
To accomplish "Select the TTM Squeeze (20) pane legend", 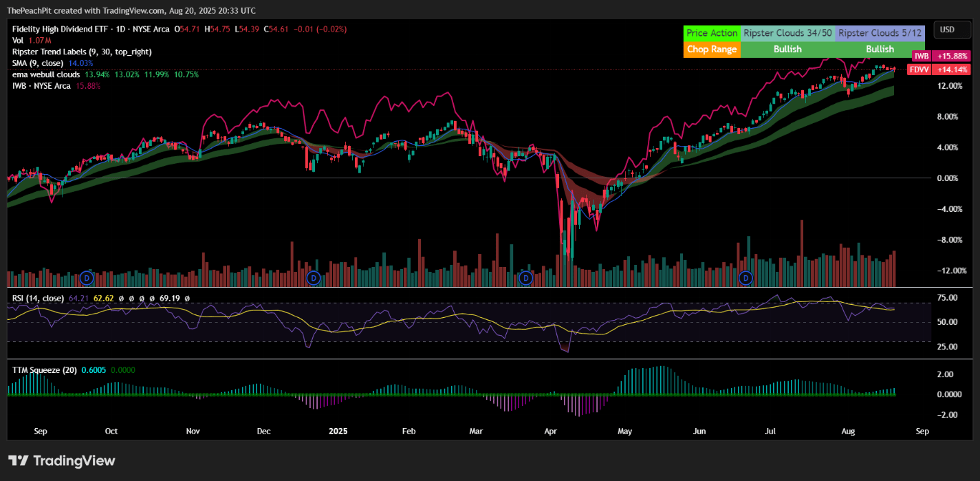I will pos(45,370).
